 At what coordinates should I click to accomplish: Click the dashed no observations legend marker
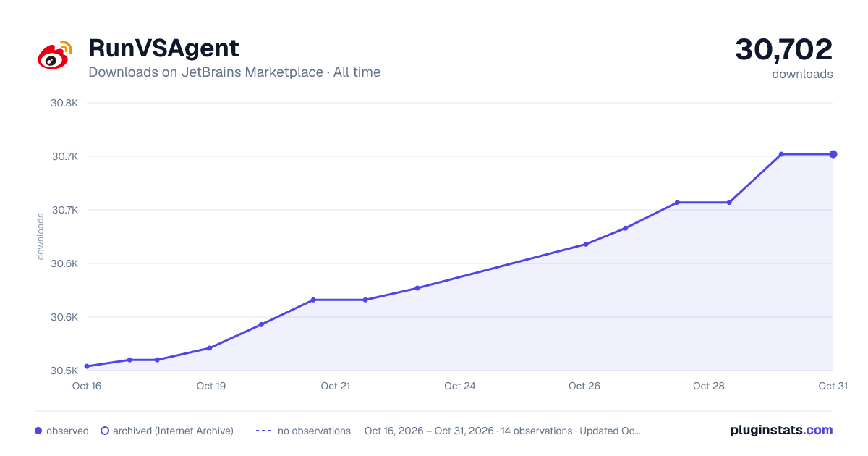click(x=263, y=431)
